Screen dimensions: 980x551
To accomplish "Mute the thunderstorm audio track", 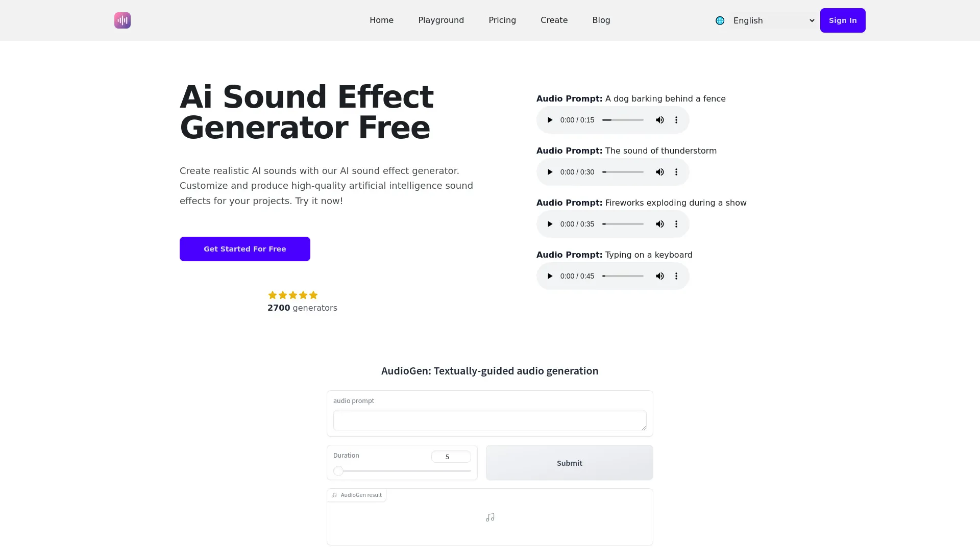I will pos(659,171).
